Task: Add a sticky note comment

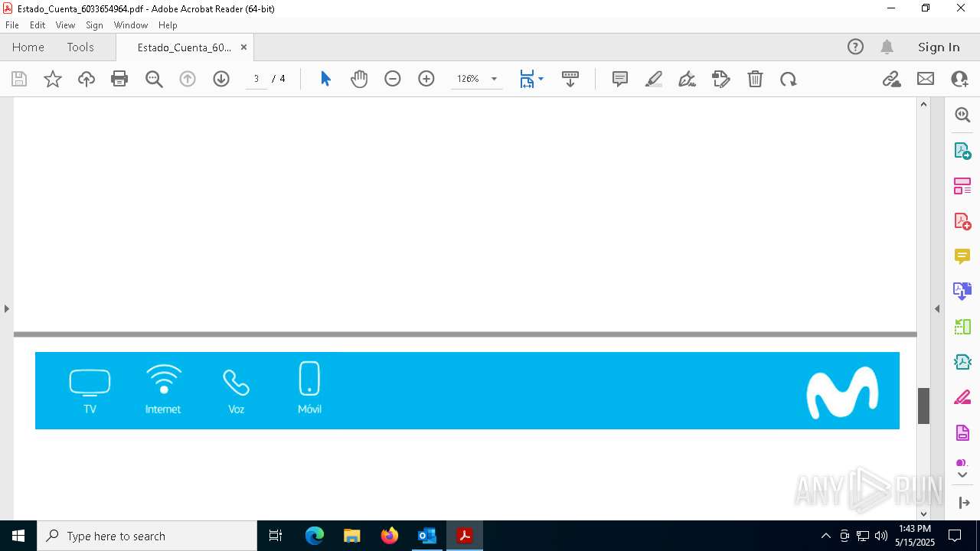Action: [620, 79]
